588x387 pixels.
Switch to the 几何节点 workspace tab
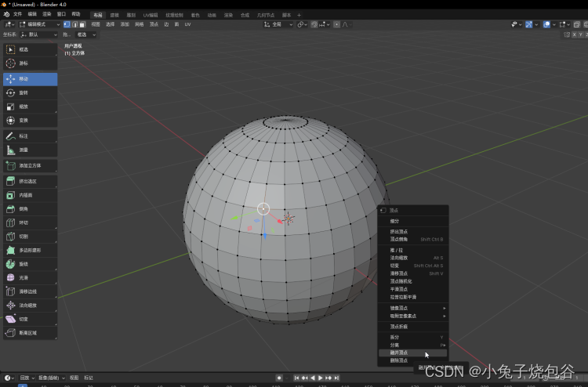pos(266,15)
